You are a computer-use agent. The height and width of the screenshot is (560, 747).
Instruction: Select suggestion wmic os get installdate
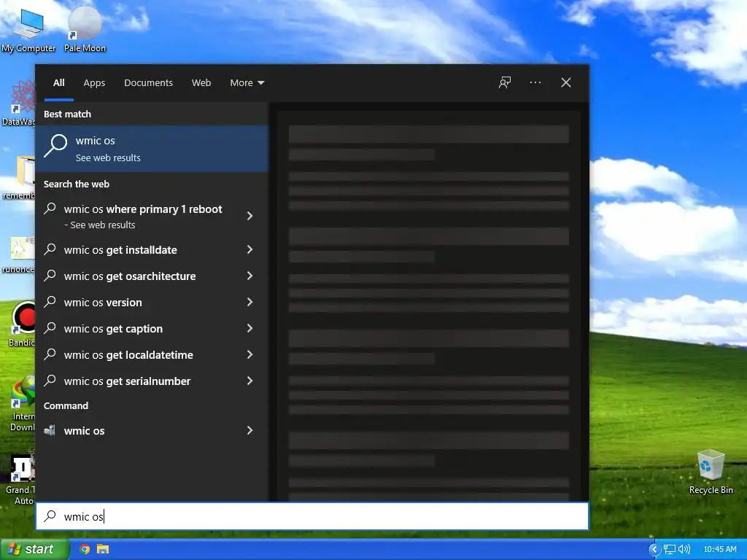(152, 249)
